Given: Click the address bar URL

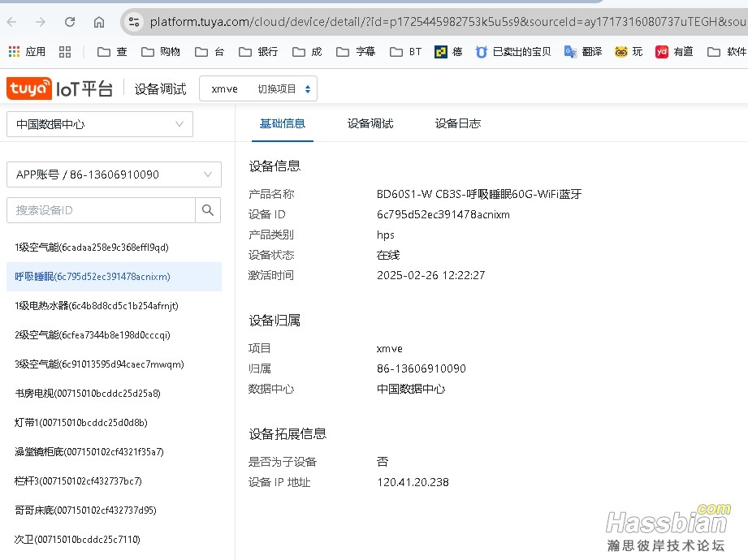Looking at the screenshot, I should pos(448,22).
